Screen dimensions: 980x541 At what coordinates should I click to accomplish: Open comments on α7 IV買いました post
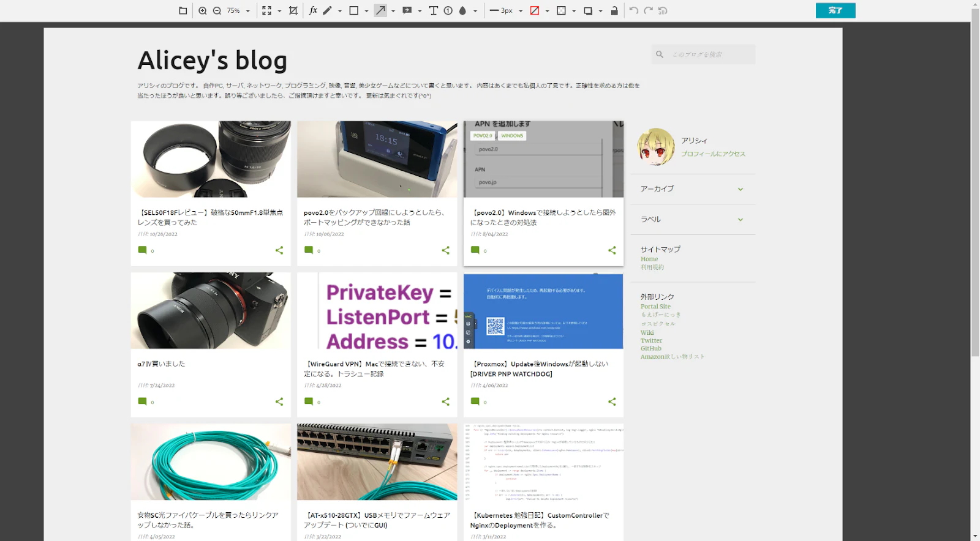coord(142,401)
